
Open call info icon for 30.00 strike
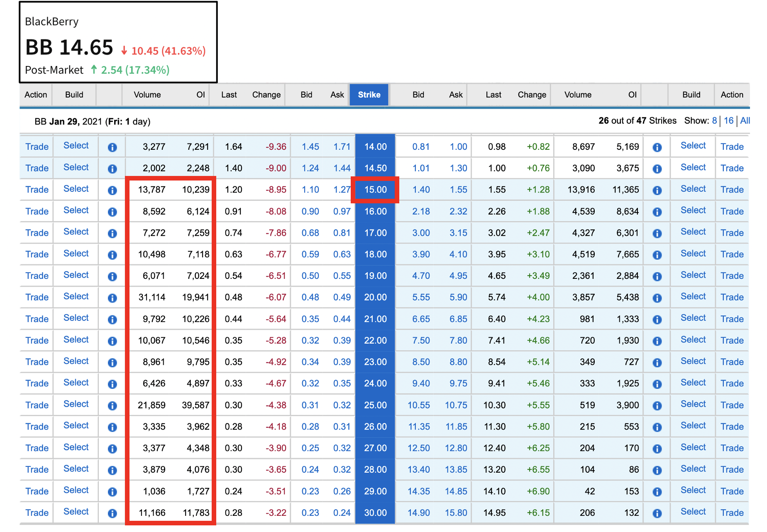112,513
